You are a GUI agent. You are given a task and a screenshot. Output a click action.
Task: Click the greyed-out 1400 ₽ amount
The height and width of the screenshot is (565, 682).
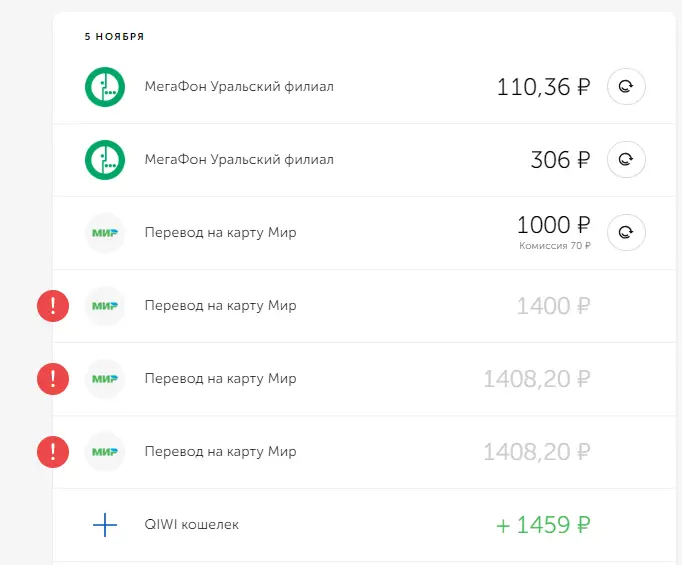point(553,306)
